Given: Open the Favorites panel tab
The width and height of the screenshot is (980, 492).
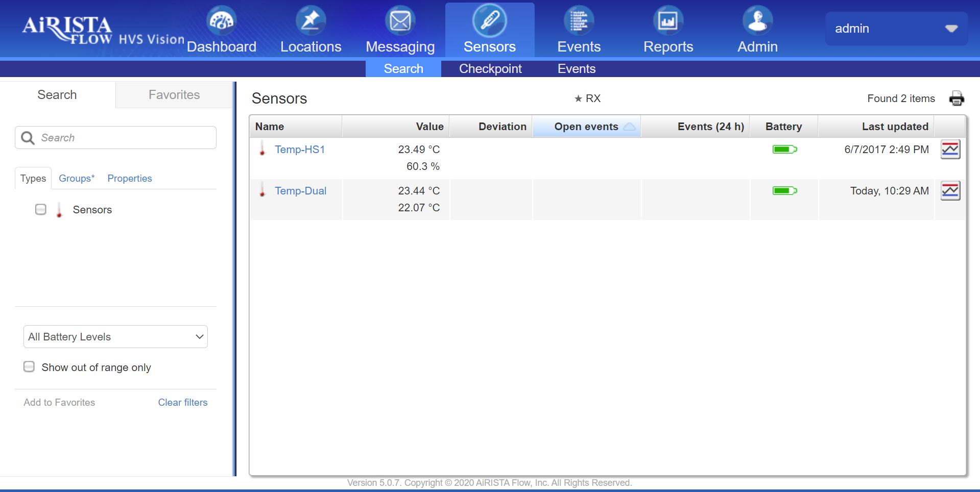Looking at the screenshot, I should point(174,95).
